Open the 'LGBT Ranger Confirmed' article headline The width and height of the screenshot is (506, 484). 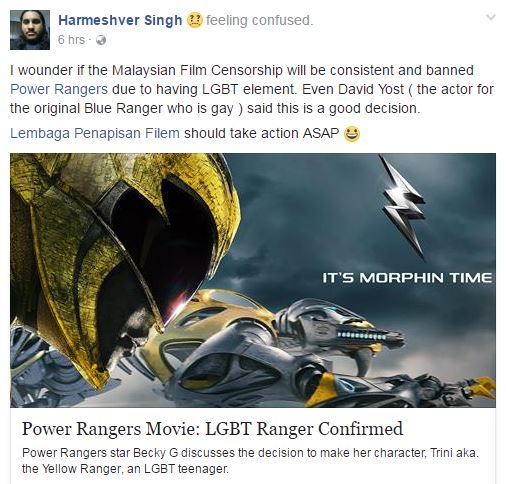click(212, 429)
